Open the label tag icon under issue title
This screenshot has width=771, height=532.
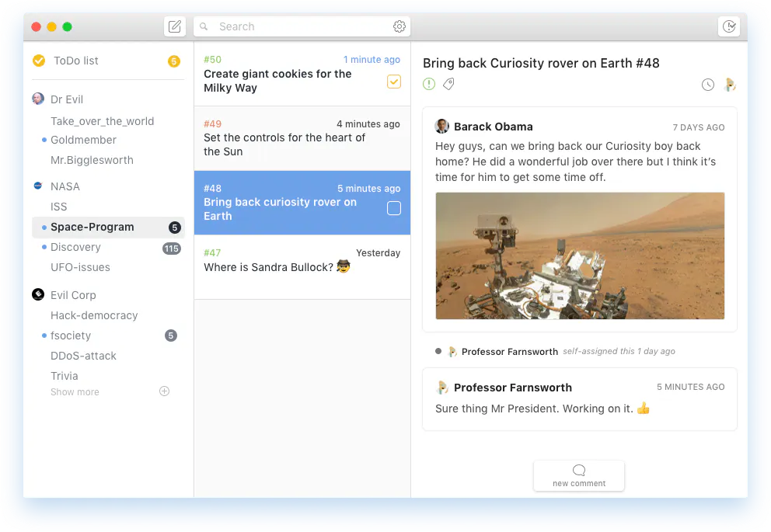coord(448,84)
